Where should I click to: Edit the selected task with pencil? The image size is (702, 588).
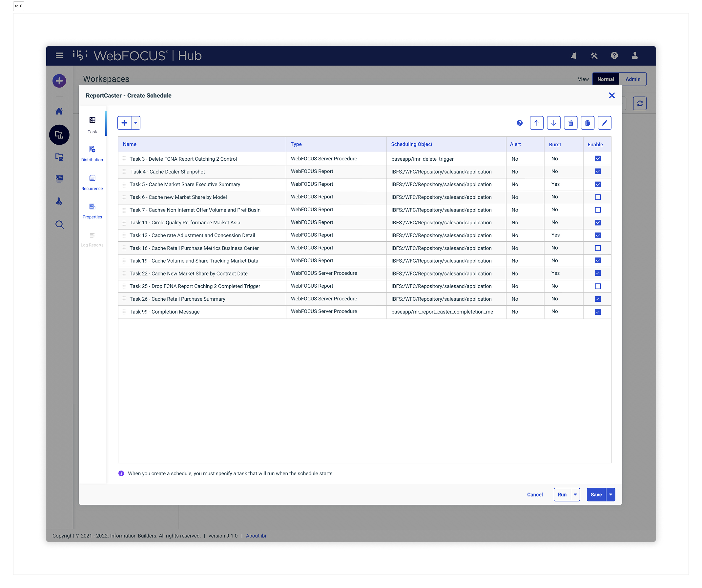[605, 123]
